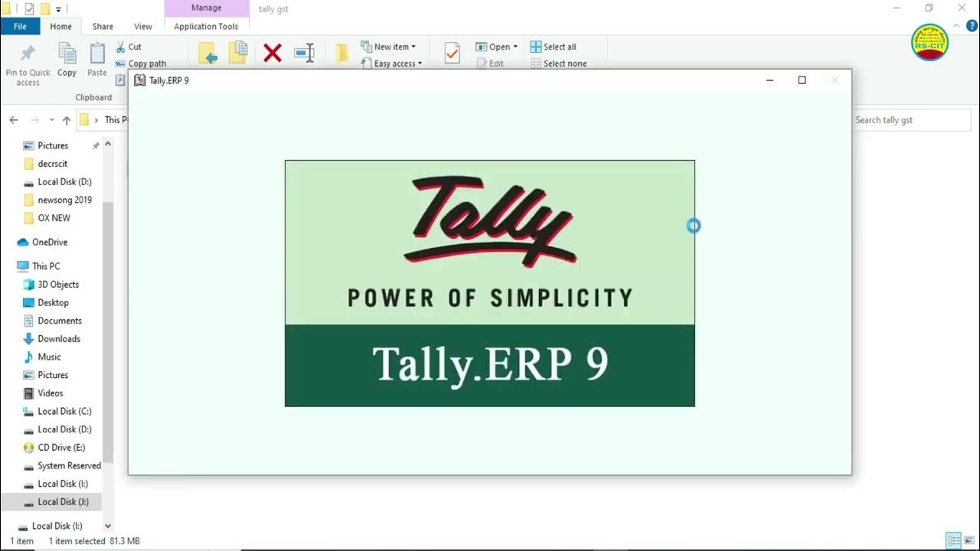Viewport: 980px width, 551px height.
Task: Open Music in navigation pane
Action: pos(49,357)
